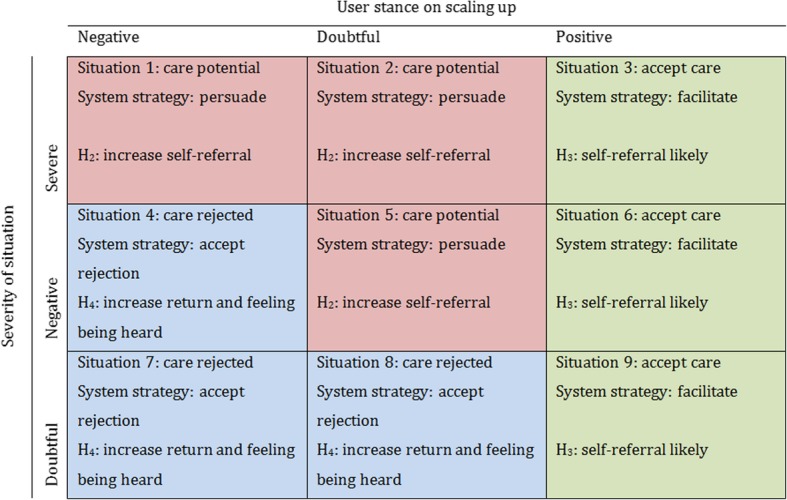Viewport: 787px width, 500px height.
Task: Click 'Situation 9: accept care' text
Action: [638, 362]
